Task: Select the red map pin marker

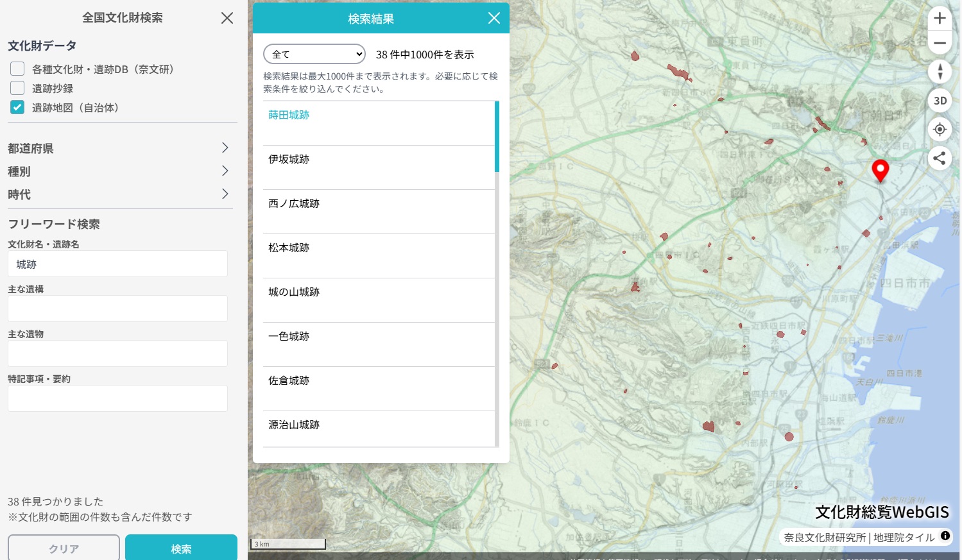Action: click(x=880, y=170)
